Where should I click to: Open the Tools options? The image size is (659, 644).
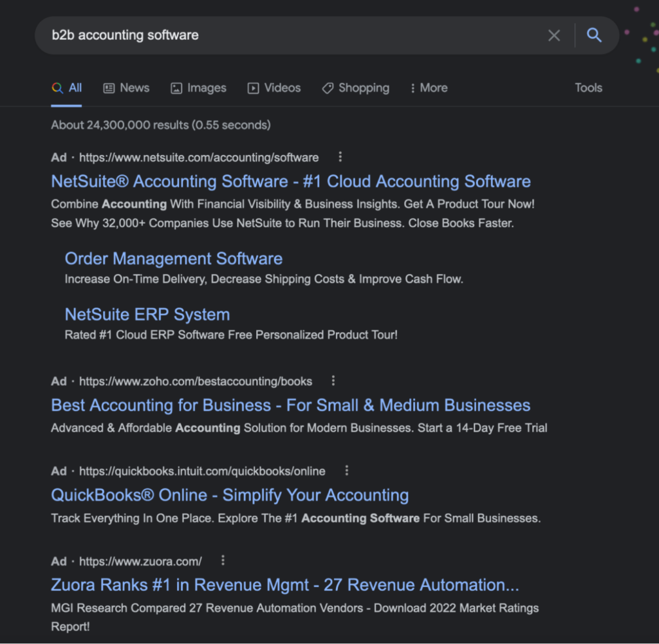[x=588, y=87]
